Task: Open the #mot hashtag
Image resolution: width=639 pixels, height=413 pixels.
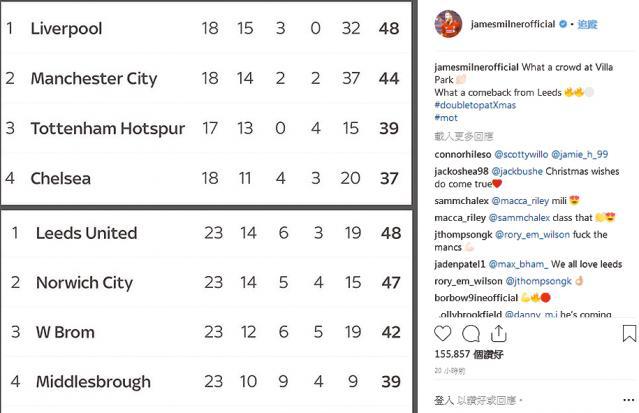Action: 446,118
